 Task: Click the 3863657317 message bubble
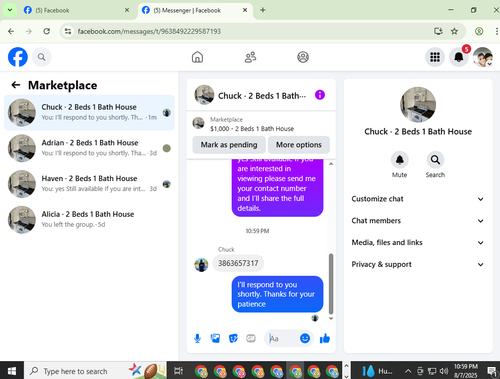238,263
